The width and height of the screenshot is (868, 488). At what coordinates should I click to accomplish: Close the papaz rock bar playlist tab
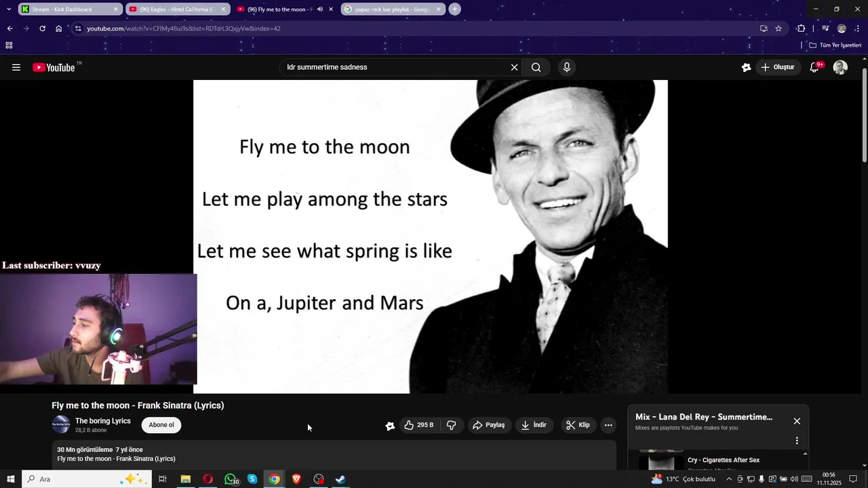pos(438,9)
